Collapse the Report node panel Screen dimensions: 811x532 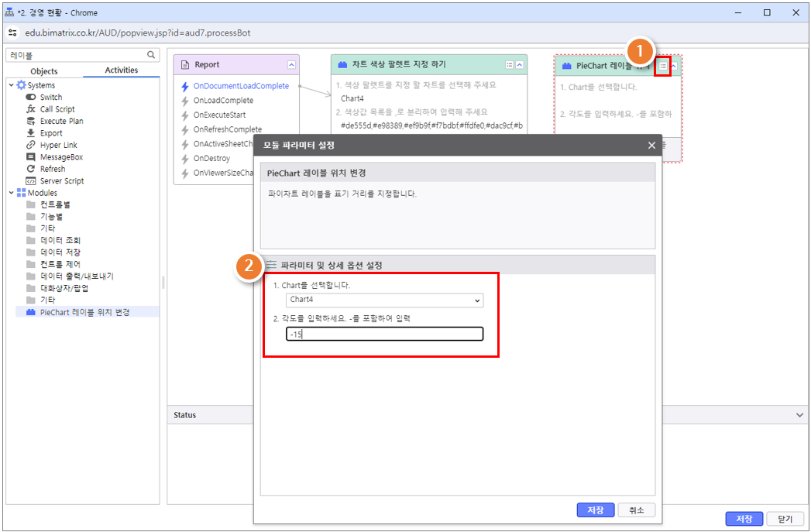291,65
